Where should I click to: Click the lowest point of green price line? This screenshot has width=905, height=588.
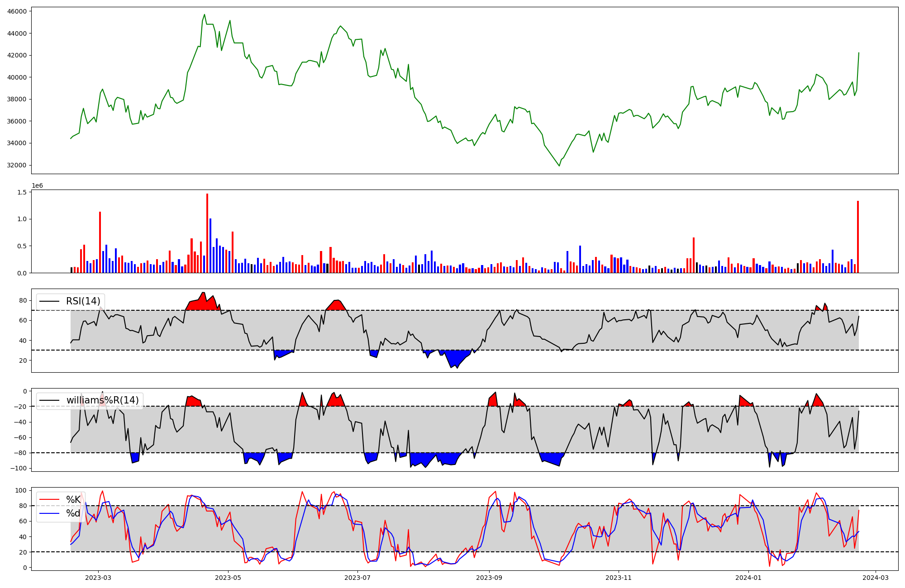coord(559,166)
